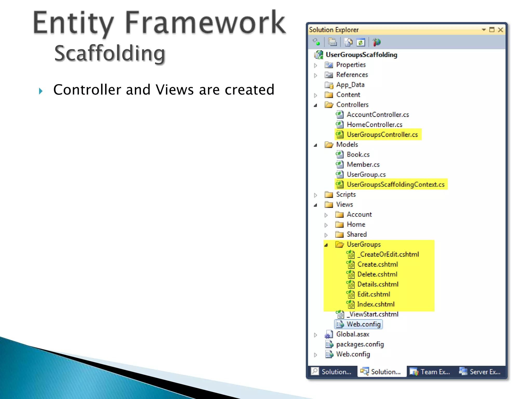Click the UserGroupsController.cs file icon
This screenshot has height=399, width=532.
click(340, 135)
